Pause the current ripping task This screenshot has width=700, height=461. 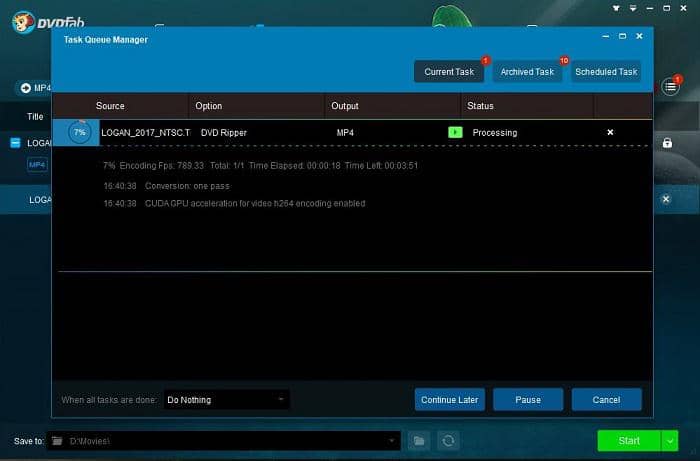(528, 399)
